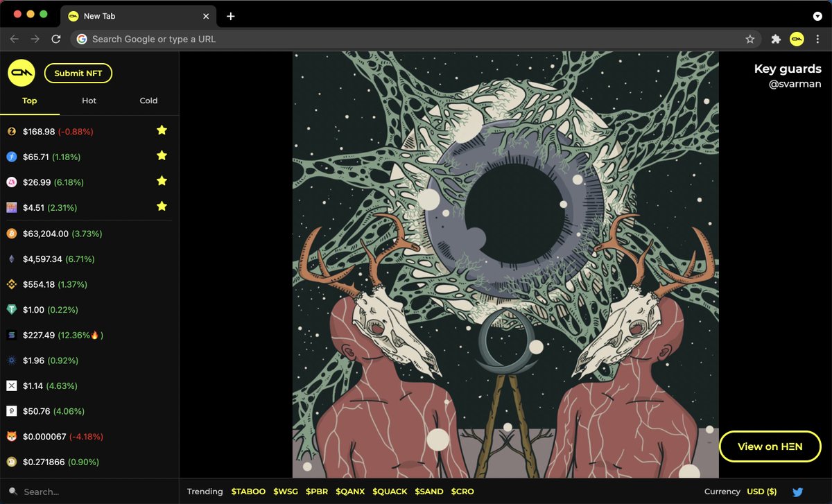
Task: Toggle the star on the $4.51 row
Action: pos(162,207)
